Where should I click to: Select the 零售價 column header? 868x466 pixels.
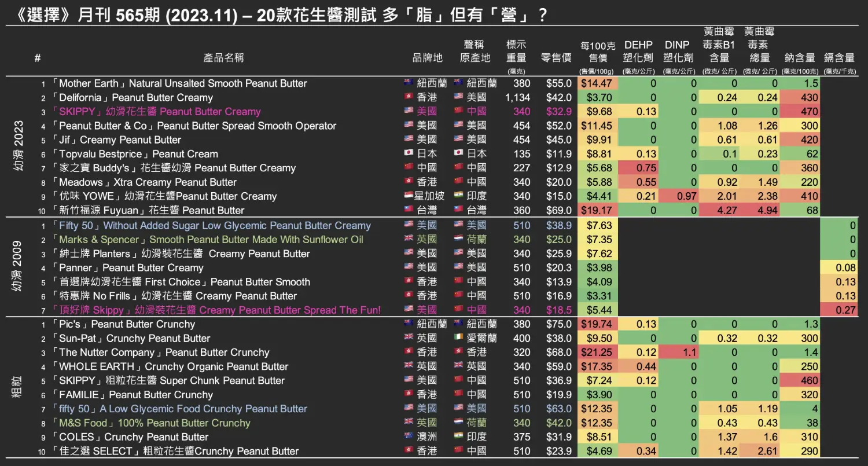coord(556,58)
